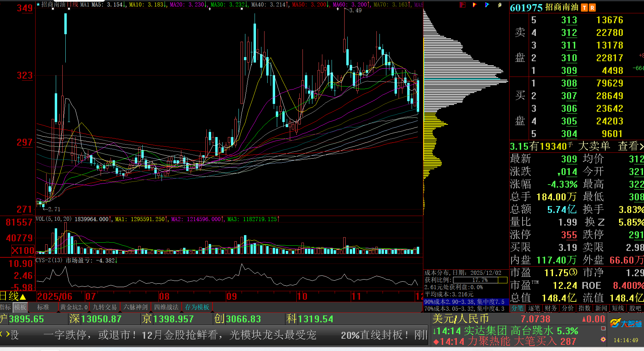Click the star before 招商南油 chart title
The image size is (644, 351).
coord(38,4)
